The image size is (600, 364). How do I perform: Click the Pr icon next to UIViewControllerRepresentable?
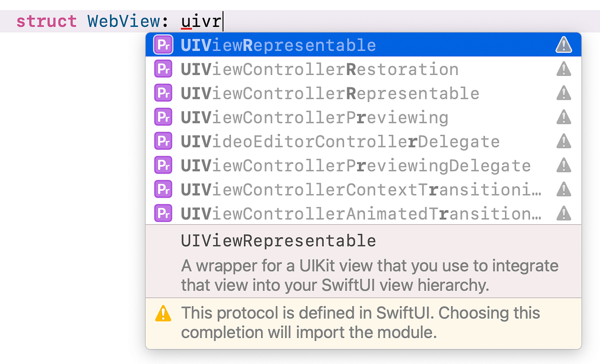coord(163,92)
